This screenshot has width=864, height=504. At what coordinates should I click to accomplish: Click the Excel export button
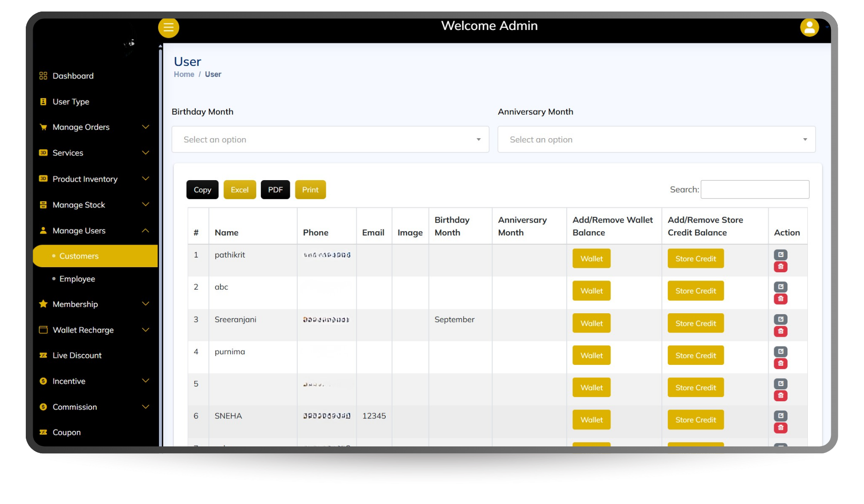[240, 190]
